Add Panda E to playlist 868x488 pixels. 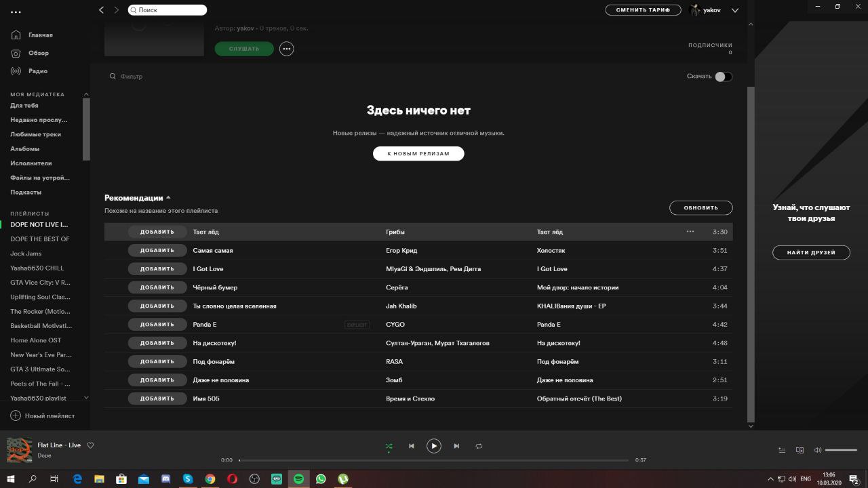pos(157,325)
